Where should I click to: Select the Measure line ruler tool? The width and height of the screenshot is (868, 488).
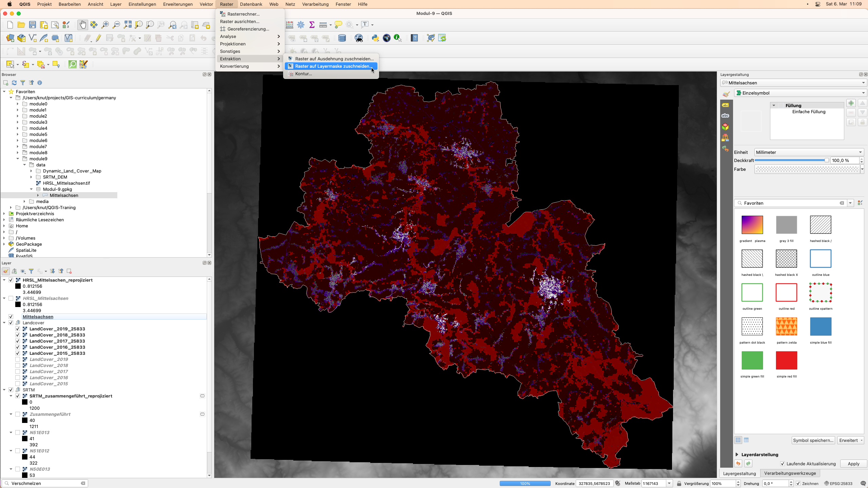323,25
